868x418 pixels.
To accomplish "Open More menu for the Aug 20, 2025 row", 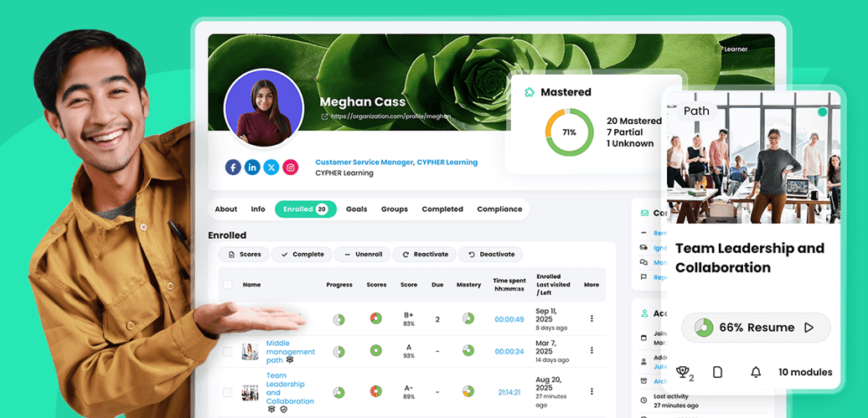I will pos(592,392).
